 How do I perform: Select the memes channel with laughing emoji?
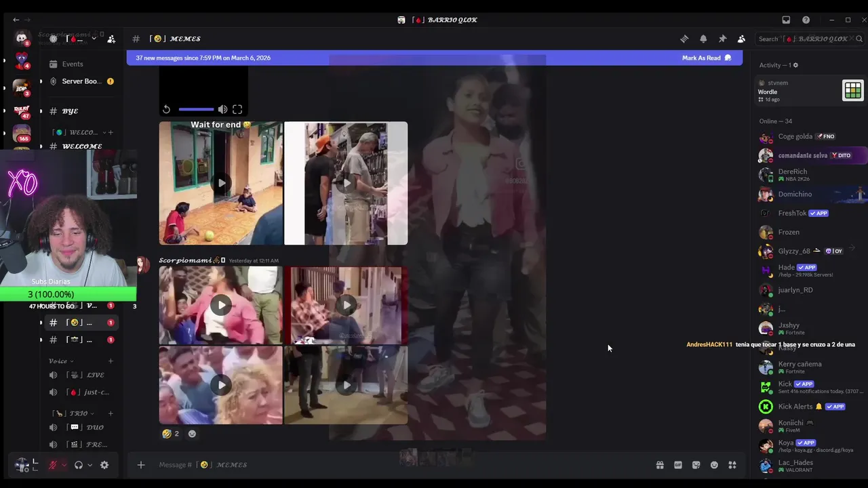pyautogui.click(x=78, y=323)
